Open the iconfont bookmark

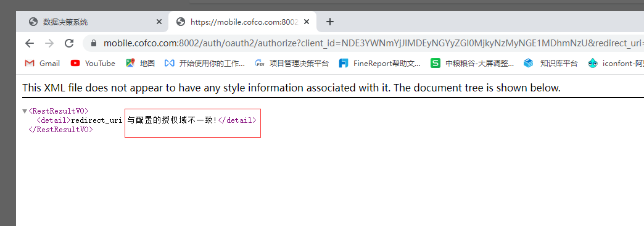615,63
